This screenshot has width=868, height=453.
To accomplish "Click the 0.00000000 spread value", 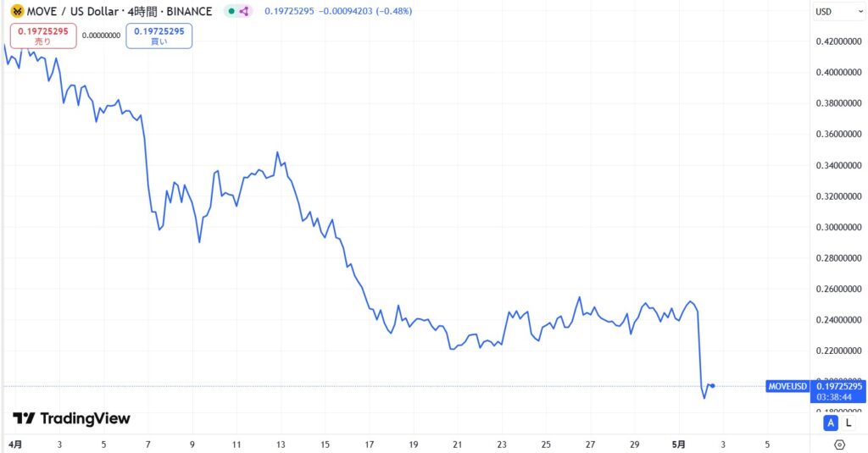I will click(102, 36).
